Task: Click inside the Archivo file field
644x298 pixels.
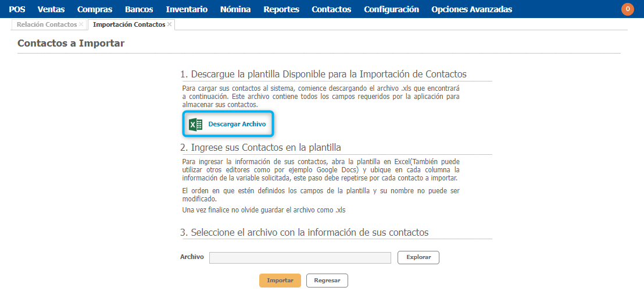Action: point(300,257)
